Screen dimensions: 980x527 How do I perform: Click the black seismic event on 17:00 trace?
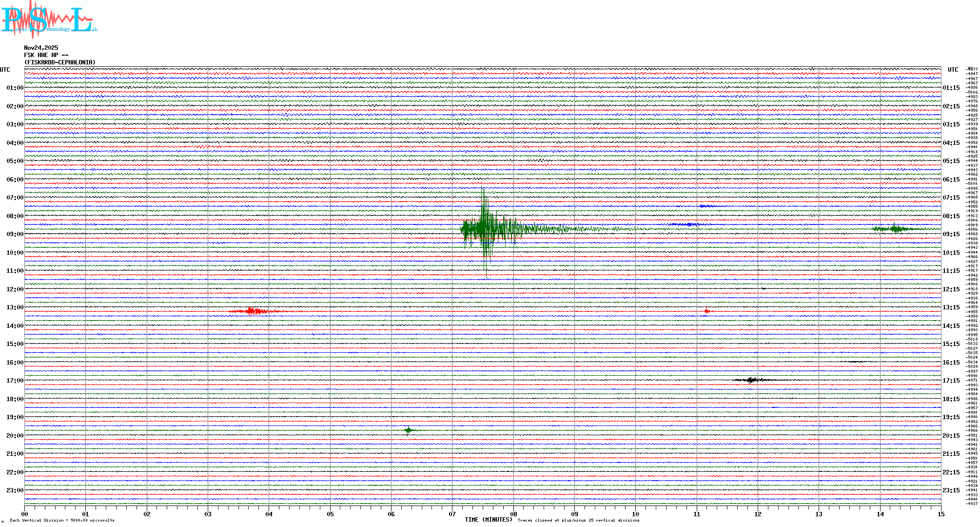pyautogui.click(x=751, y=380)
